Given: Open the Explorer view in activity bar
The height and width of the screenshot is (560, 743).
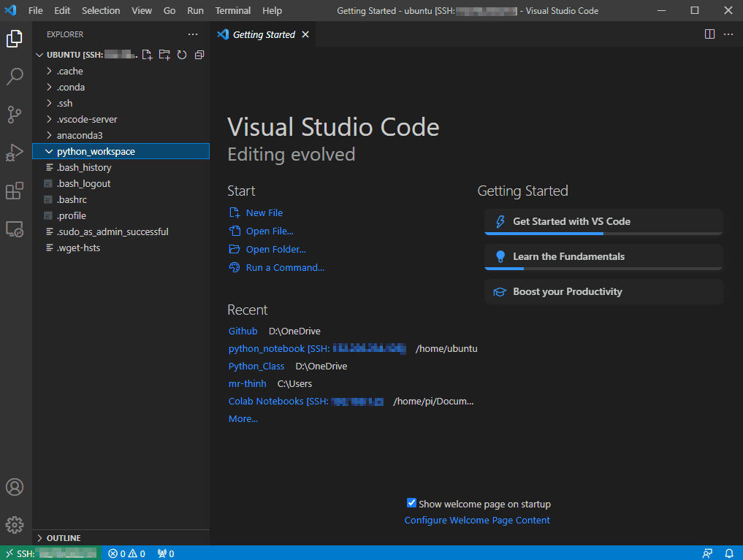Looking at the screenshot, I should click(x=14, y=39).
